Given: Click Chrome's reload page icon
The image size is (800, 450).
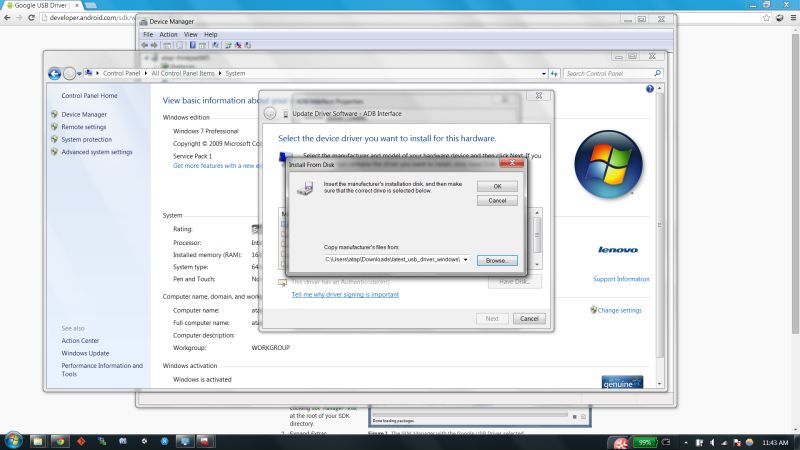Looking at the screenshot, I should tap(31, 17).
